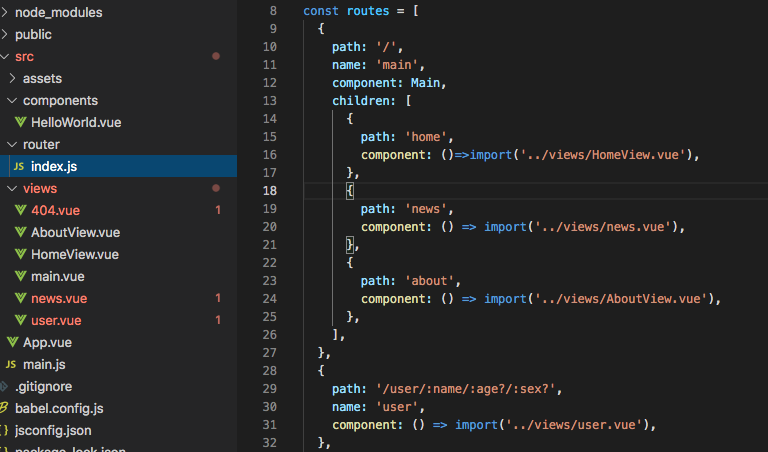
Task: Open main.js file
Action: 44,364
